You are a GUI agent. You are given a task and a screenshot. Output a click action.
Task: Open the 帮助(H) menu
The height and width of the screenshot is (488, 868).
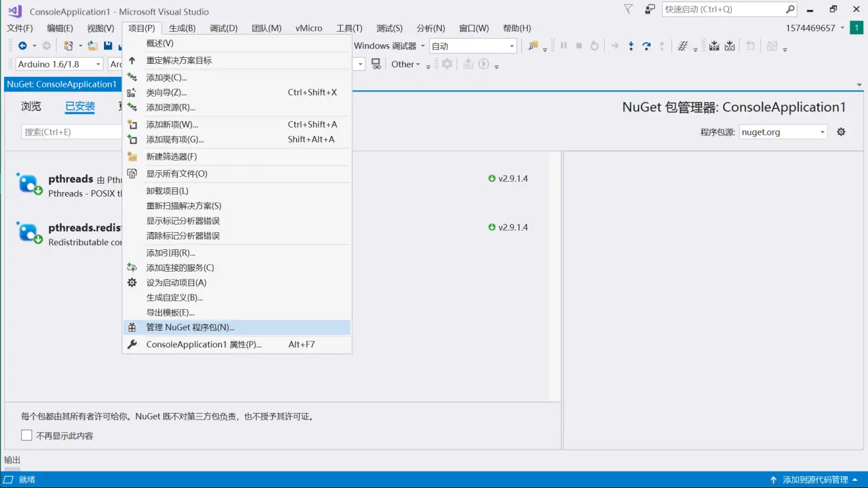point(517,28)
